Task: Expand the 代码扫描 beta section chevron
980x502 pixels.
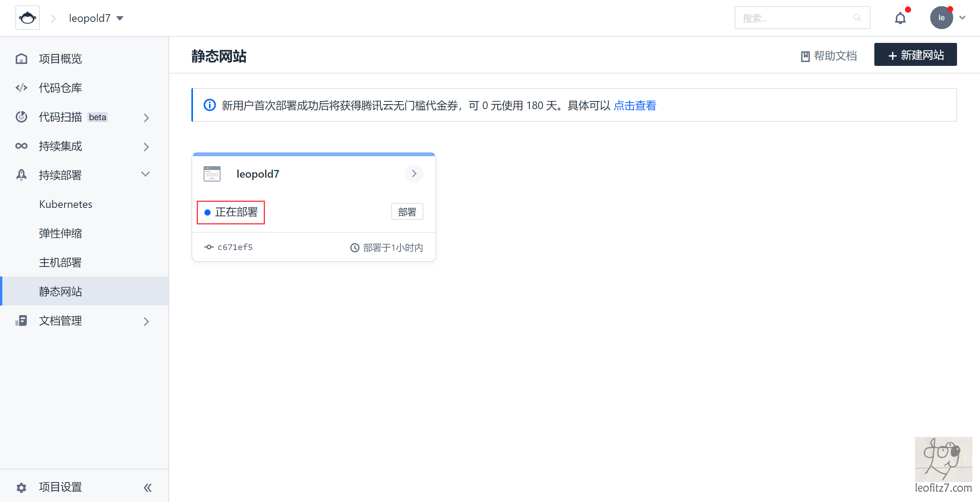Action: 146,118
